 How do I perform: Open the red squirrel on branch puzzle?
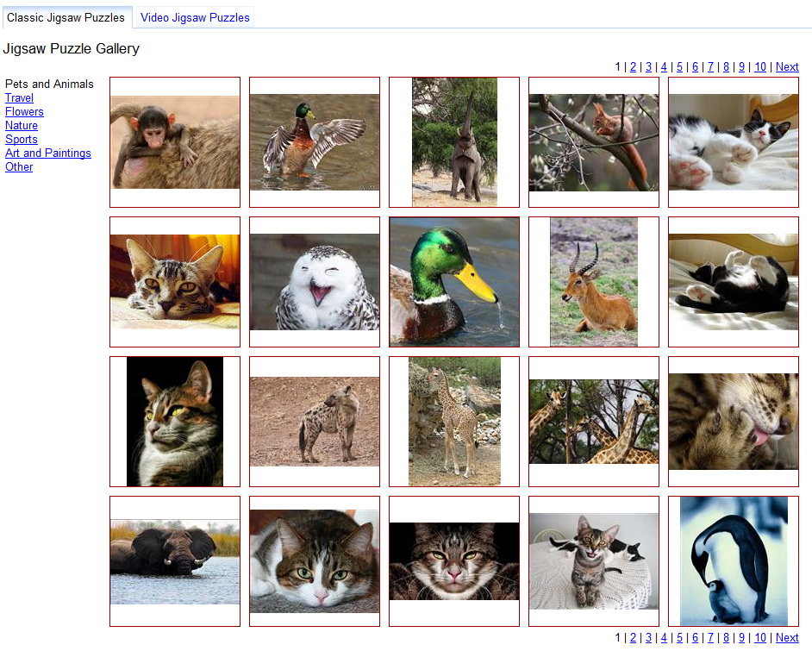click(x=593, y=142)
